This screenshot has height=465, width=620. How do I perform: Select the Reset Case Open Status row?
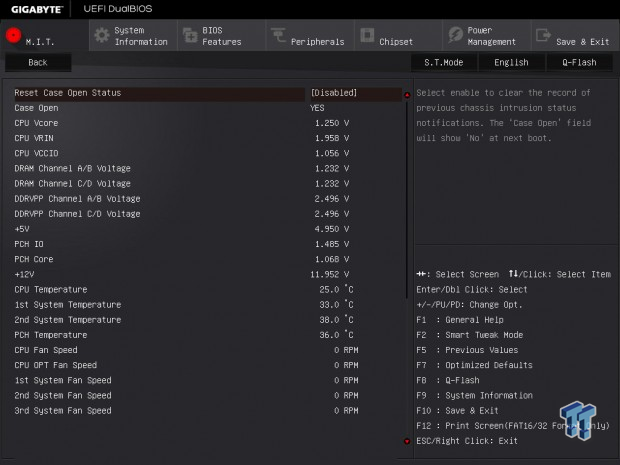point(208,93)
